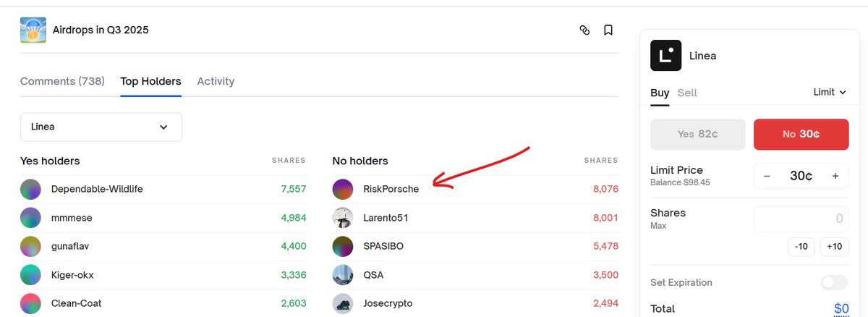Open Dependable-Wildlife holder name
The image size is (868, 317).
(x=97, y=189)
